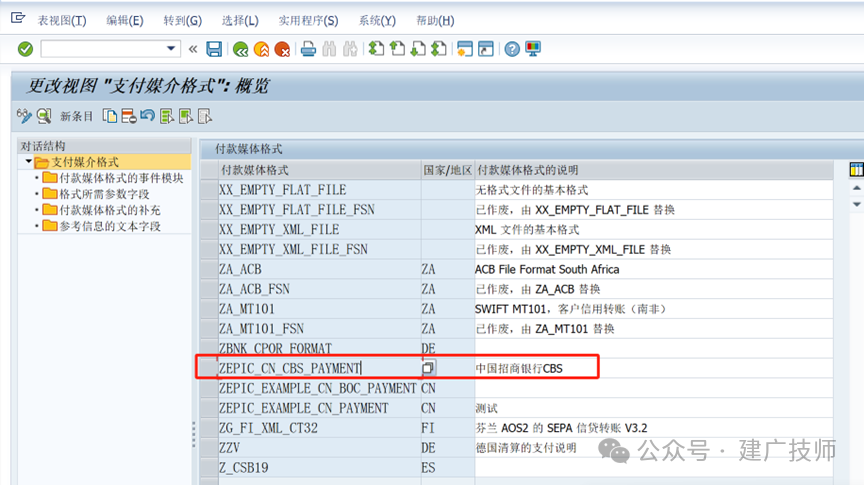Image resolution: width=864 pixels, height=485 pixels.
Task: Open the window menu icon left of 表视图
Action: click(x=18, y=18)
